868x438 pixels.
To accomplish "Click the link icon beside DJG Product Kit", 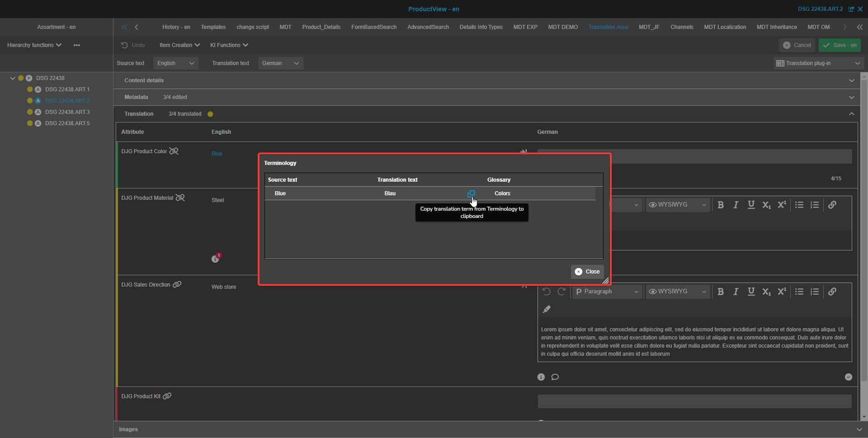I will pyautogui.click(x=167, y=396).
